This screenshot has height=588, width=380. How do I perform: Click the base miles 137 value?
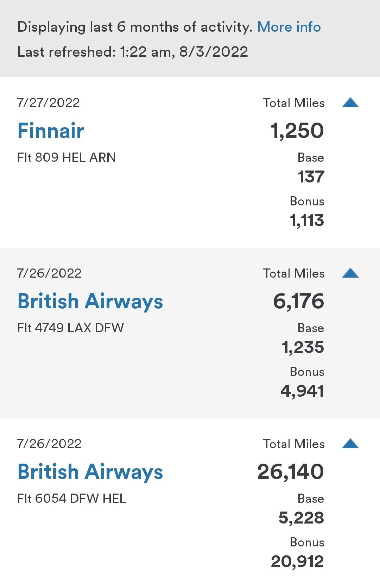pos(311,177)
